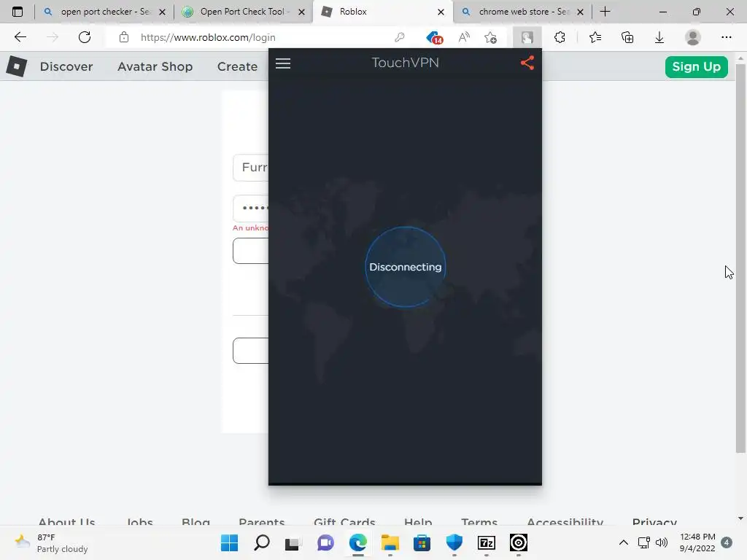Click the green Sign Up button
This screenshot has width=747, height=560.
coord(696,66)
